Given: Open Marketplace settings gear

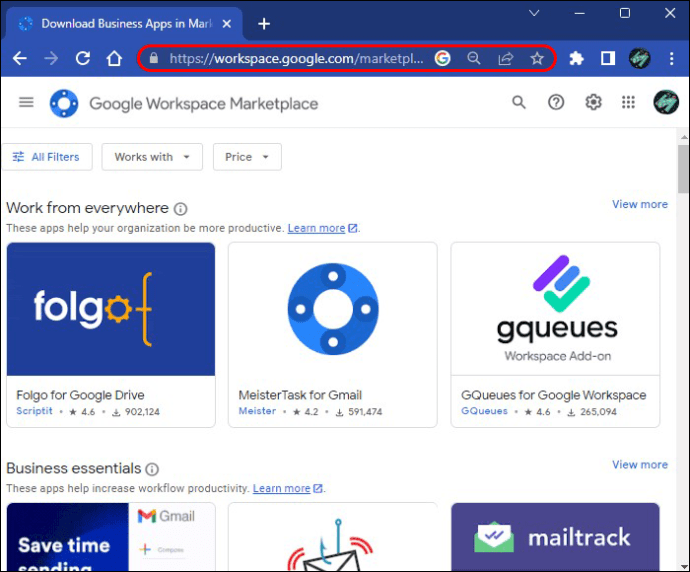Looking at the screenshot, I should point(593,103).
